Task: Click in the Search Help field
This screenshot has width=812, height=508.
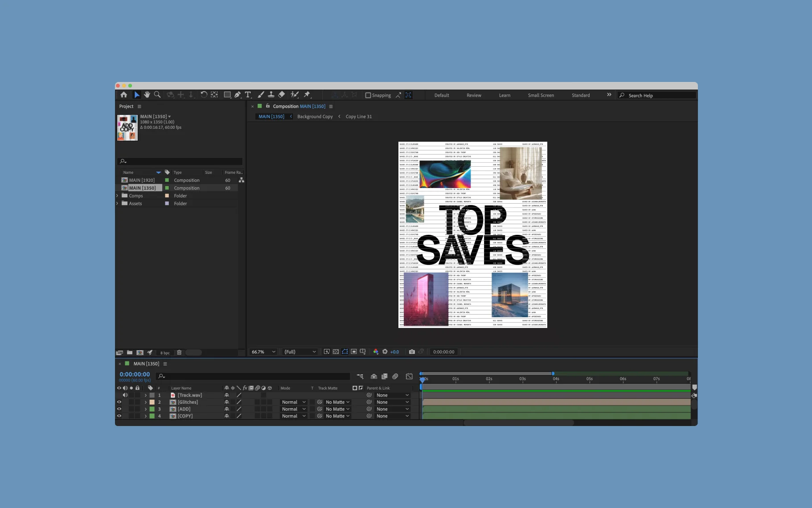Action: 660,96
